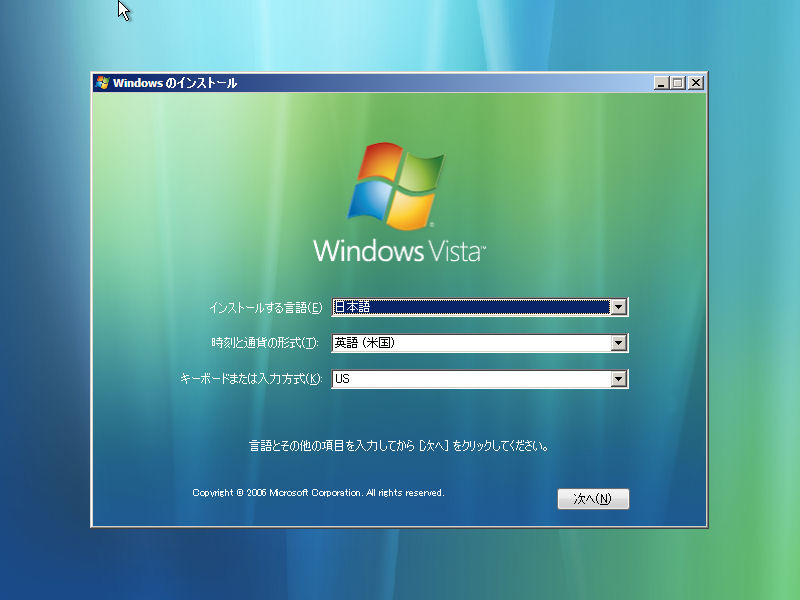Click the Windows setup title bar icon
800x600 pixels.
click(102, 83)
